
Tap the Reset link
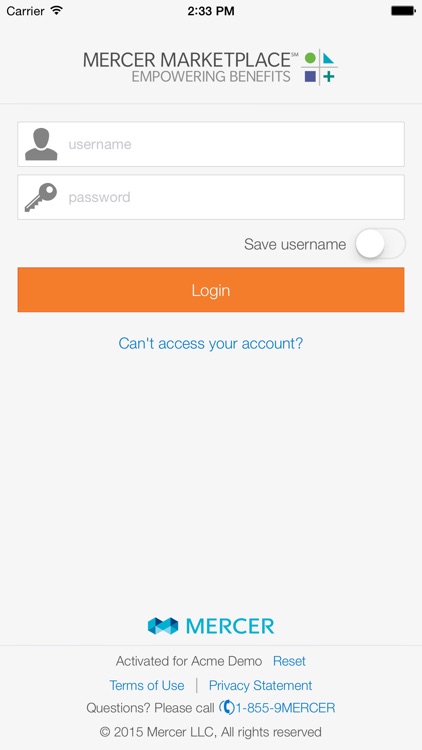(x=289, y=661)
